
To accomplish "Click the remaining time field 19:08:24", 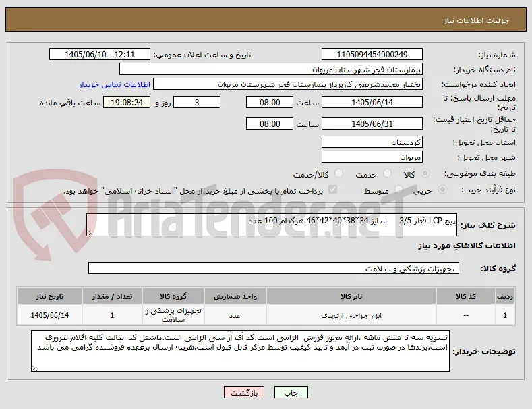I will pos(127,103).
